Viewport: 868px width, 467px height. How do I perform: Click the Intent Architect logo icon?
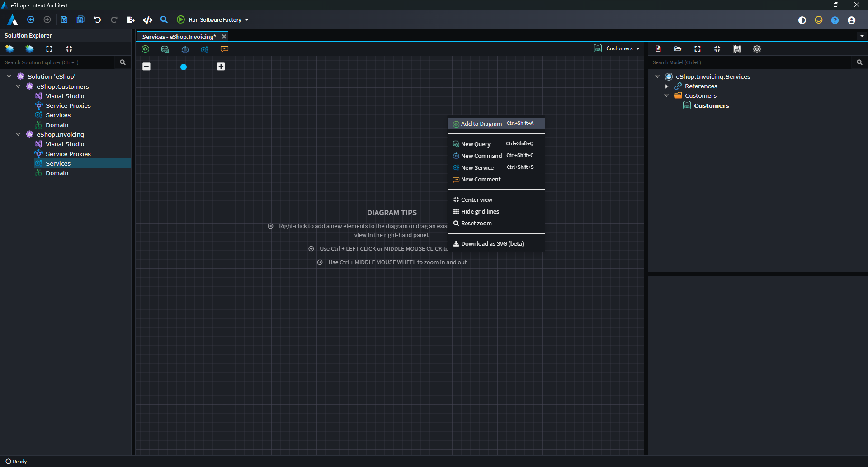coord(12,20)
